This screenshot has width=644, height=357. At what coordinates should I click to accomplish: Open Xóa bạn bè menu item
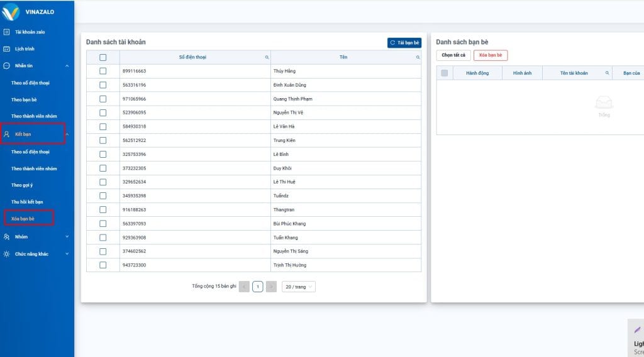pyautogui.click(x=23, y=218)
